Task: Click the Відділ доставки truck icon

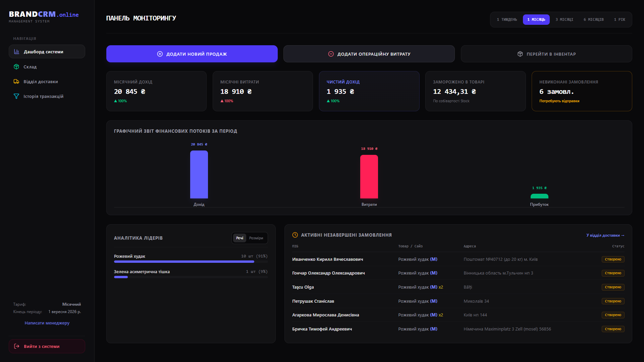Action: pos(16,81)
